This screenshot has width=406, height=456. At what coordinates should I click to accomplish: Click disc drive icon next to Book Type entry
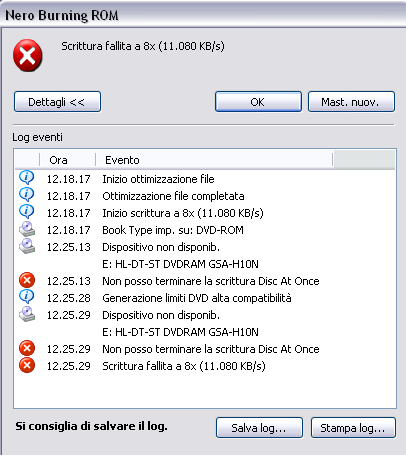pos(27,229)
